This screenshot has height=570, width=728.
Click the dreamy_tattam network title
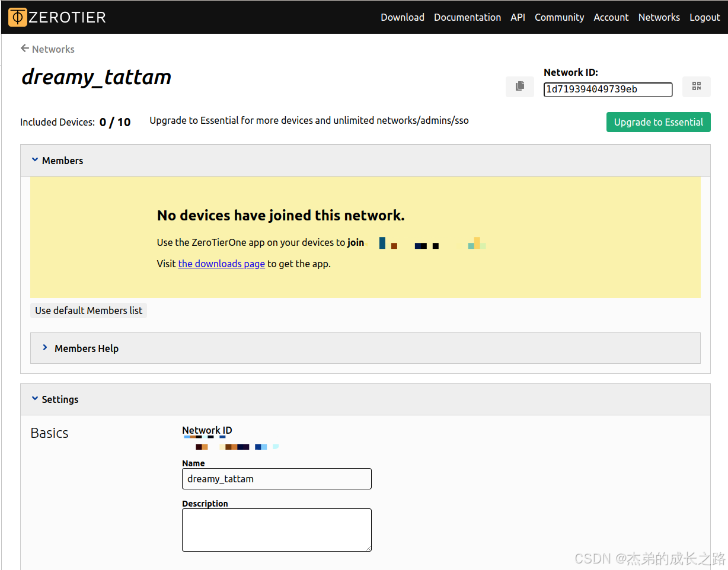(x=97, y=77)
